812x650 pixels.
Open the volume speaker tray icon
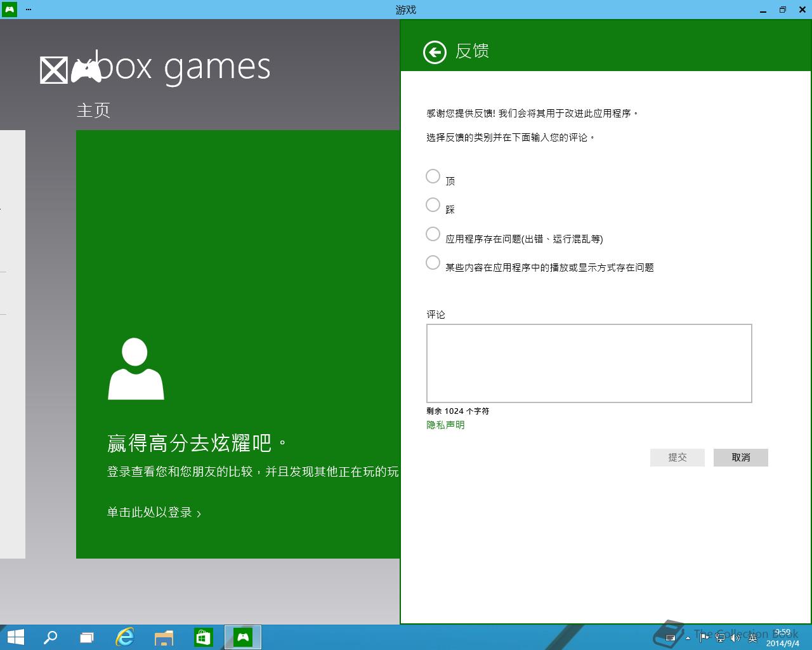(736, 637)
